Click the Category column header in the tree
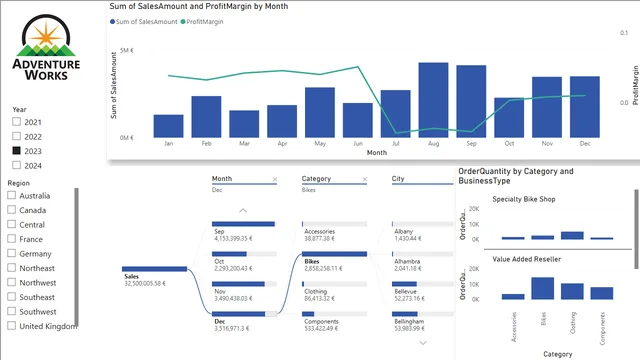Viewport: 640px width, 360px height. pyautogui.click(x=316, y=178)
